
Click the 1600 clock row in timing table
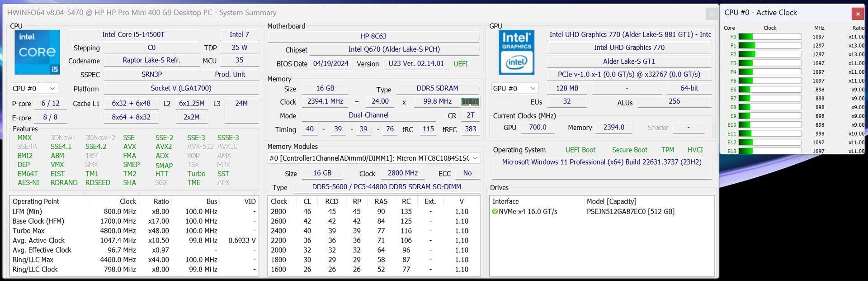pyautogui.click(x=373, y=269)
